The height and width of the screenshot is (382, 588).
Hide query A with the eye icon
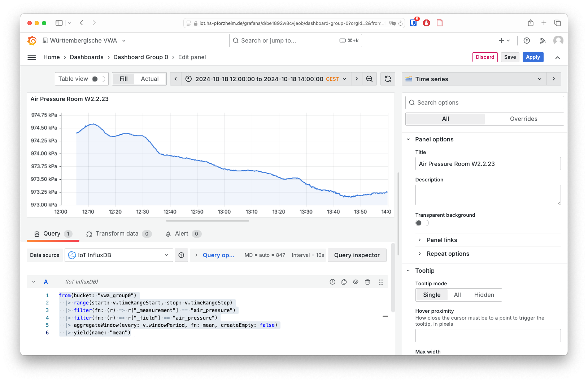point(356,282)
